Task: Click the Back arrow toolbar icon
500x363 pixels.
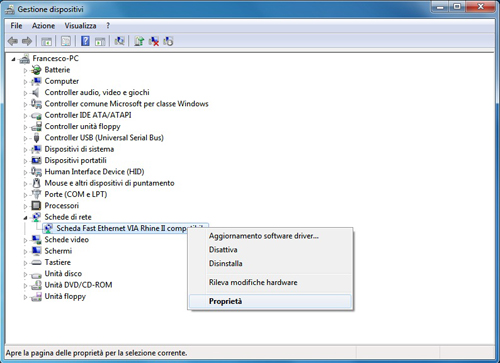Action: pos(13,41)
